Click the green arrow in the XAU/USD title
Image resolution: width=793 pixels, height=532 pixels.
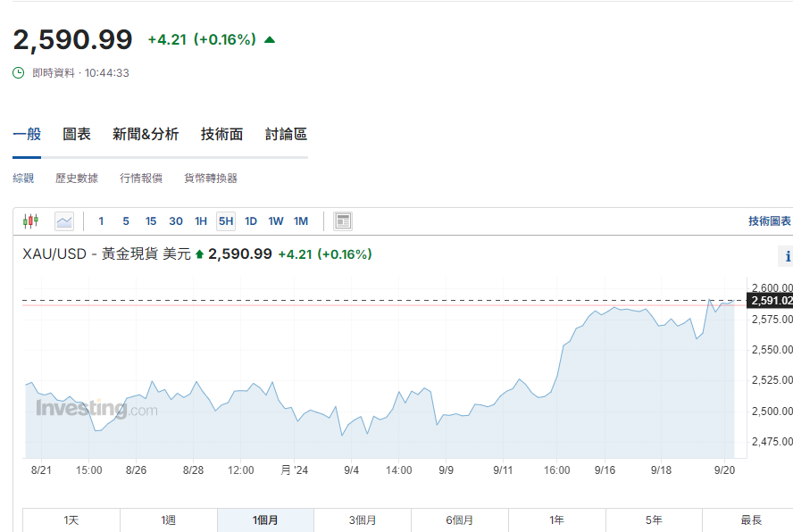(198, 254)
